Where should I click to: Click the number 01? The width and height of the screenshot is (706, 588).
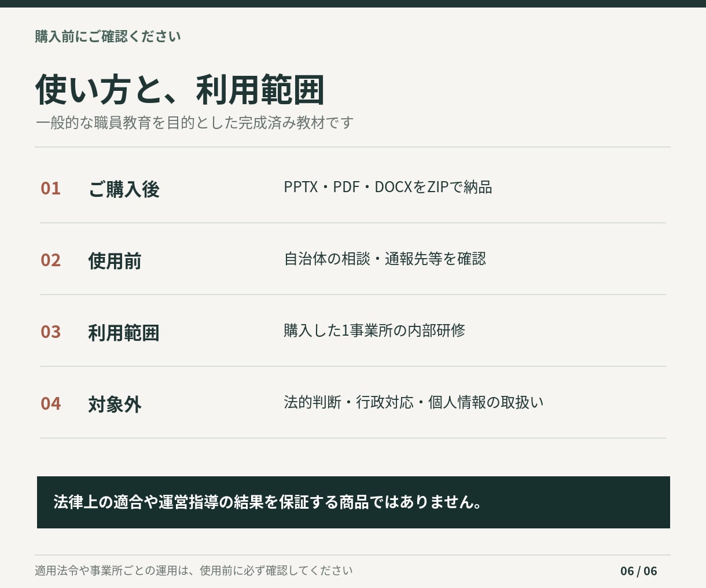(51, 189)
